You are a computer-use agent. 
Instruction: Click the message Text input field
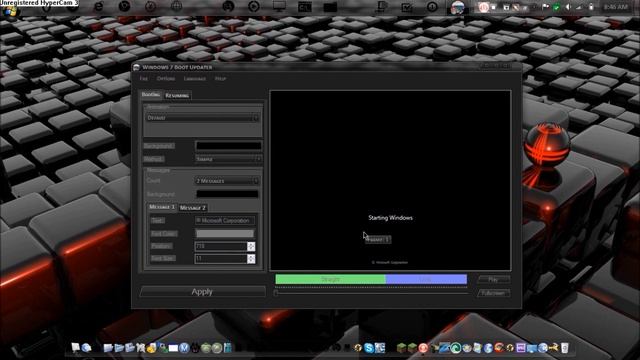coord(225,220)
